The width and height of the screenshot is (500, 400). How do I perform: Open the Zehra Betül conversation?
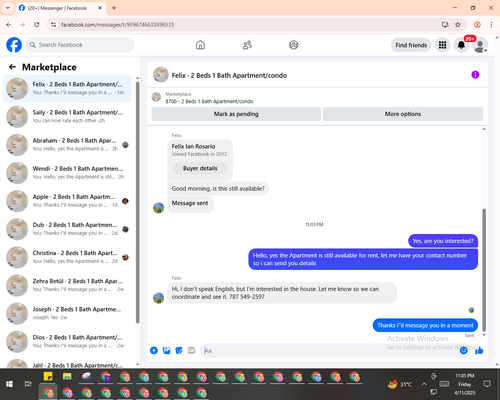pos(68,285)
